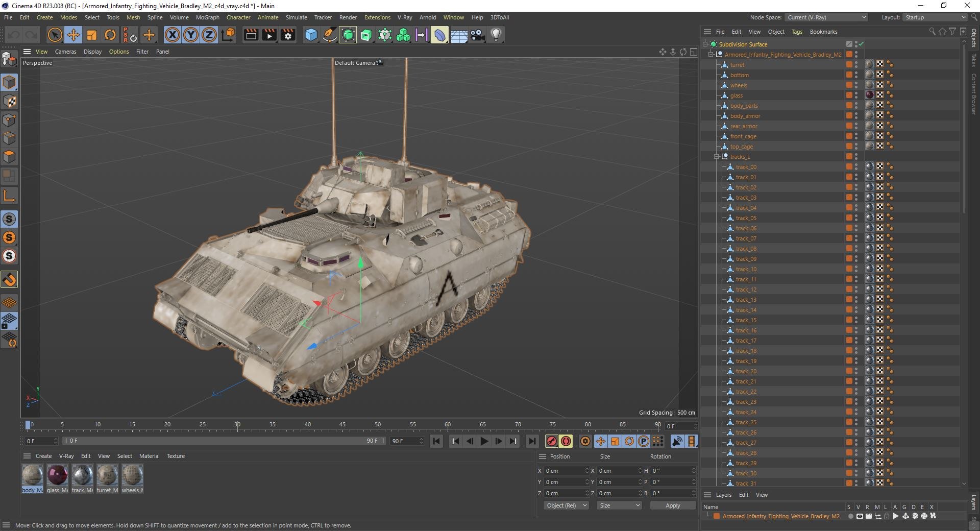The width and height of the screenshot is (980, 531).
Task: Open the Object (Rel) coordinate dropdown
Action: click(566, 505)
